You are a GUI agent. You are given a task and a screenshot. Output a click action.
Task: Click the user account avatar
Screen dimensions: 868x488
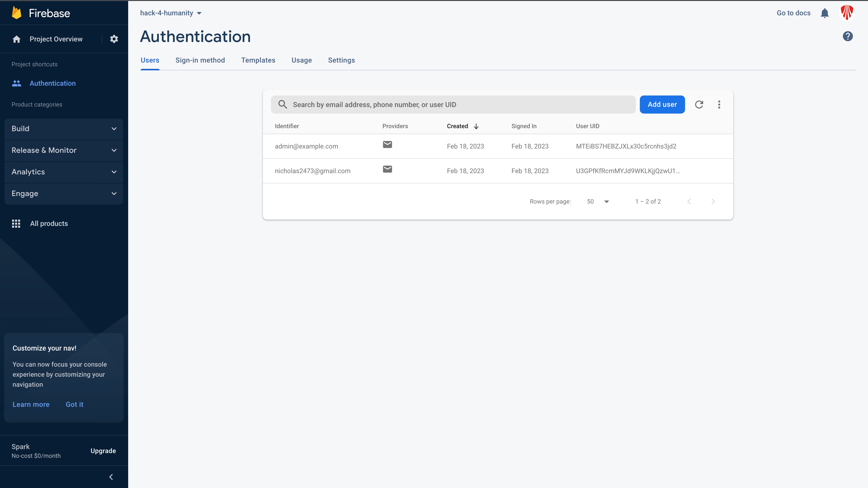(846, 13)
